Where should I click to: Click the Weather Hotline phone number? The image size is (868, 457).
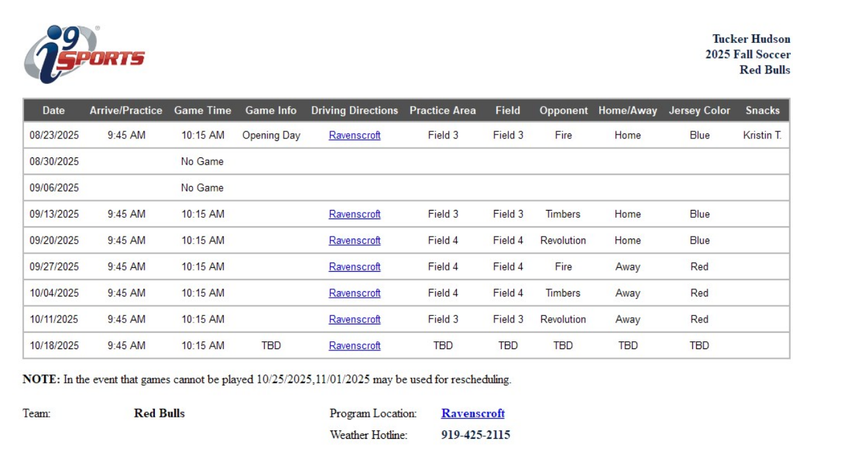tap(476, 435)
